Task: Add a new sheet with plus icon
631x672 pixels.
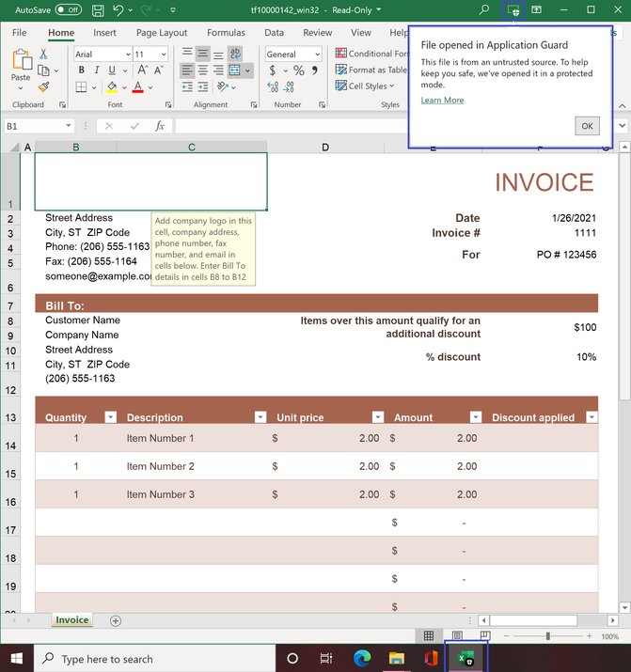Action: pos(116,620)
